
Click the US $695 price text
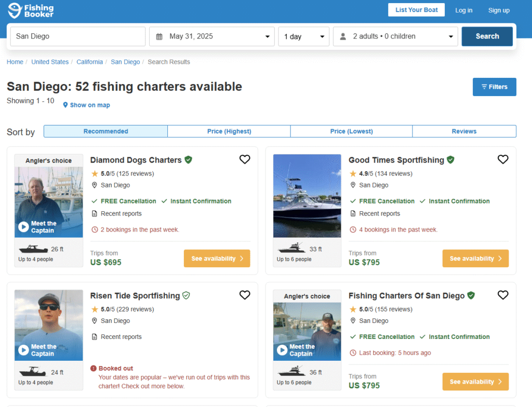(x=105, y=262)
